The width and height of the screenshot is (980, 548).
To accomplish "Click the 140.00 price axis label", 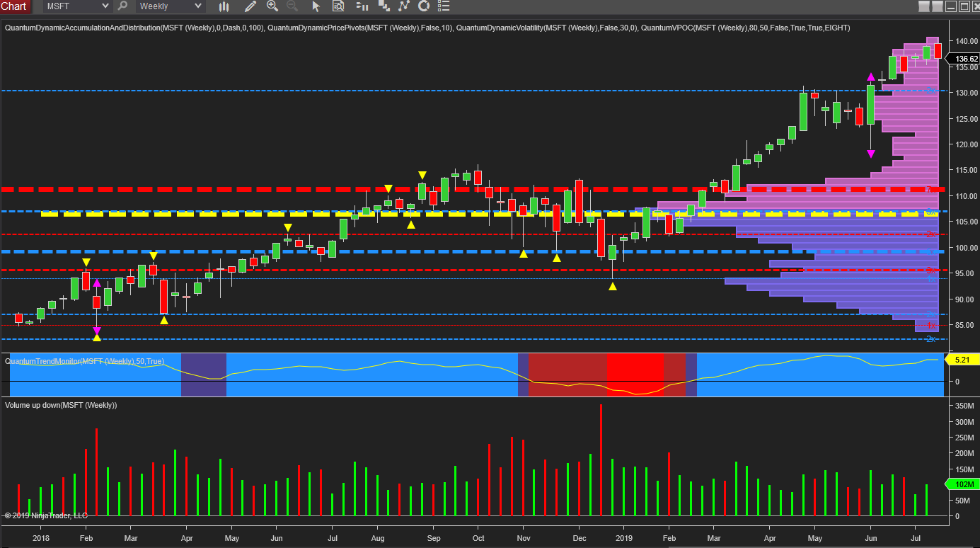I will pyautogui.click(x=966, y=41).
